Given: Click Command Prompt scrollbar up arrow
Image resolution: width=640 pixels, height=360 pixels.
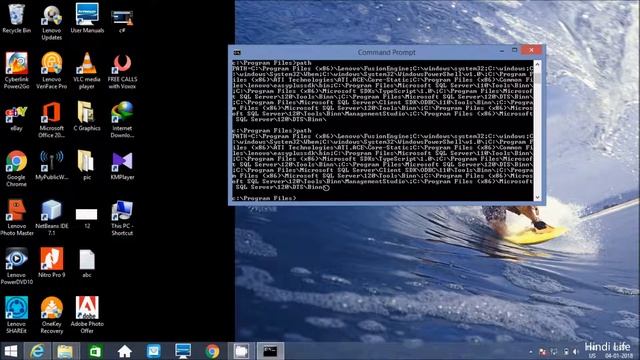Looking at the screenshot, I should (537, 64).
